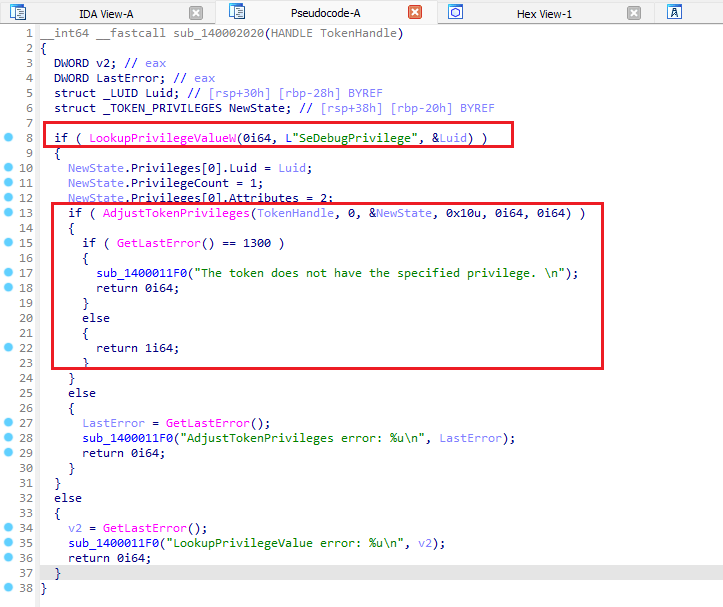Toggle breakpoint dot on line 17
723x607 pixels.
click(8, 272)
